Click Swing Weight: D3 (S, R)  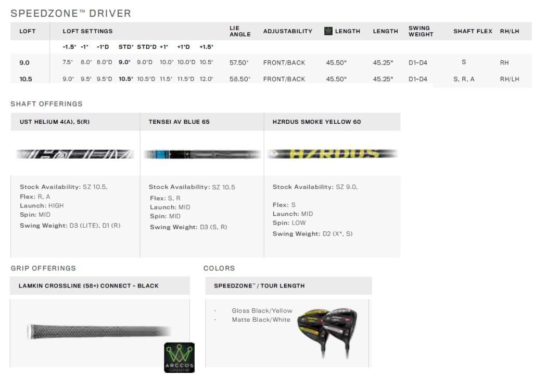pyautogui.click(x=188, y=227)
